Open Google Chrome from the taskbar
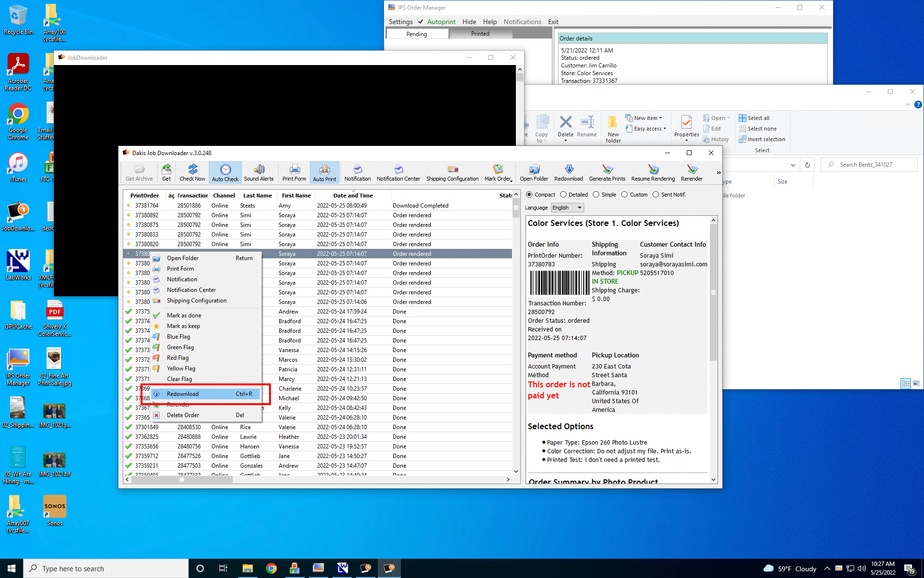924x578 pixels. point(271,568)
